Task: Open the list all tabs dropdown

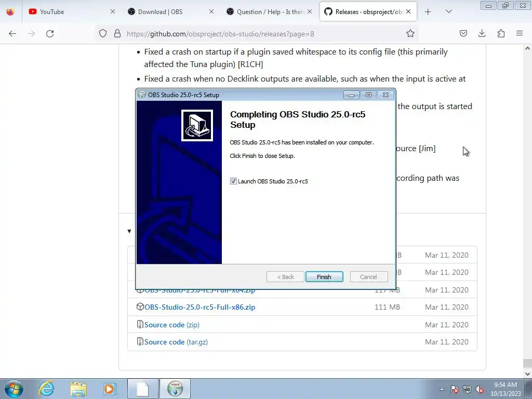Action: [x=448, y=12]
